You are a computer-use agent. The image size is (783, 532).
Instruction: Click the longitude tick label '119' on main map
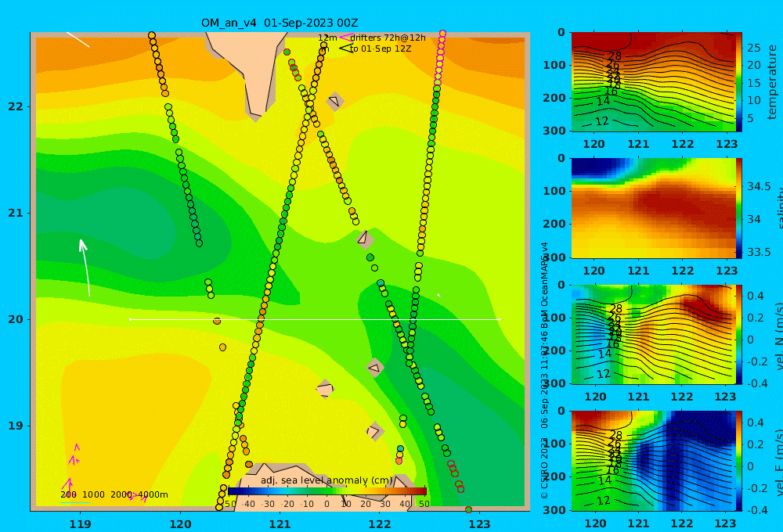(x=80, y=524)
